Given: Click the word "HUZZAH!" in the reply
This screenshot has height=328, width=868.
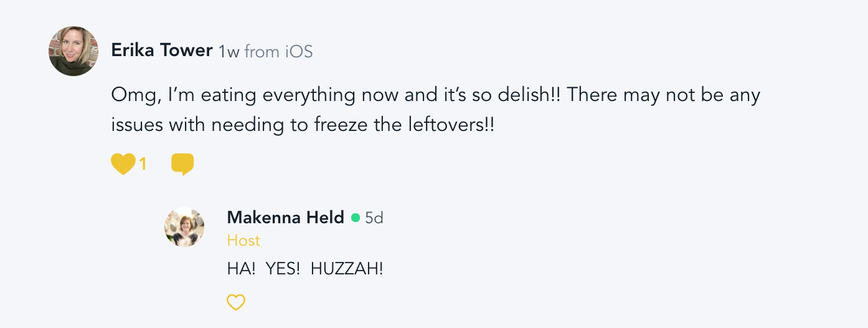Looking at the screenshot, I should pos(347,269).
